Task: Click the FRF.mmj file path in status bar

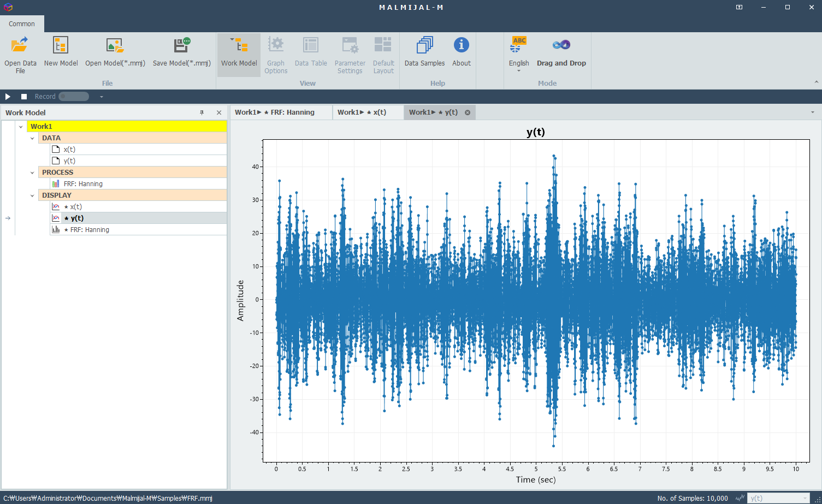Action: (108, 498)
